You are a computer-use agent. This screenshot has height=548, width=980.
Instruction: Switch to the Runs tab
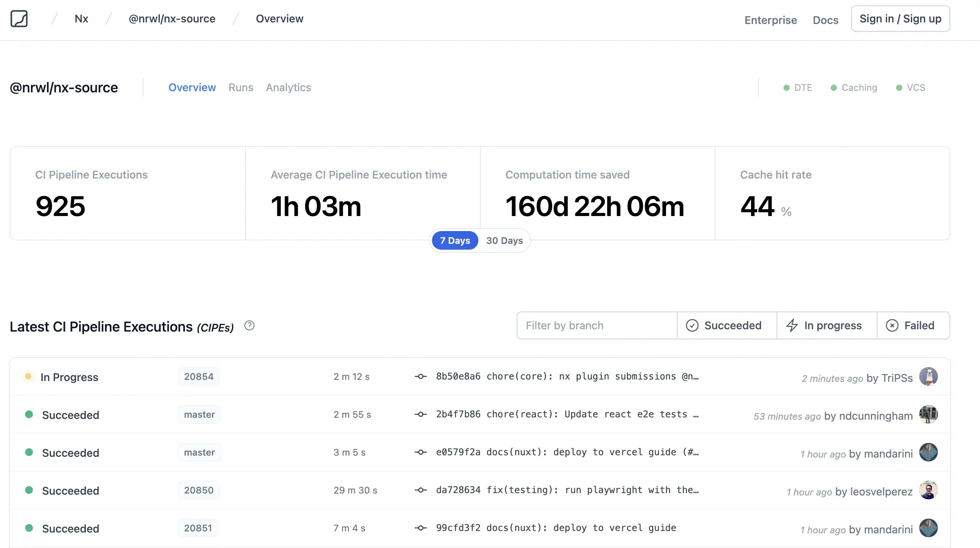241,87
